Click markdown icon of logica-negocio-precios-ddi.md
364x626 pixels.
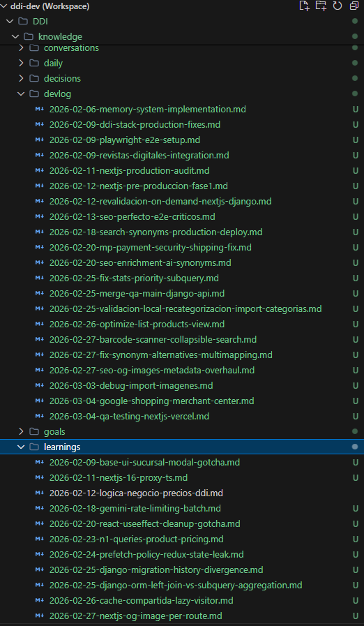pos(40,493)
